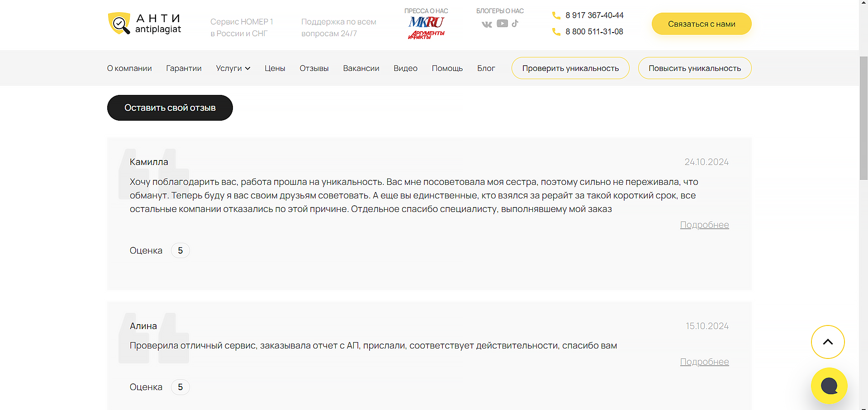Click rating badge 5 in Алина's review
Viewport: 868px width, 410px height.
tap(180, 387)
